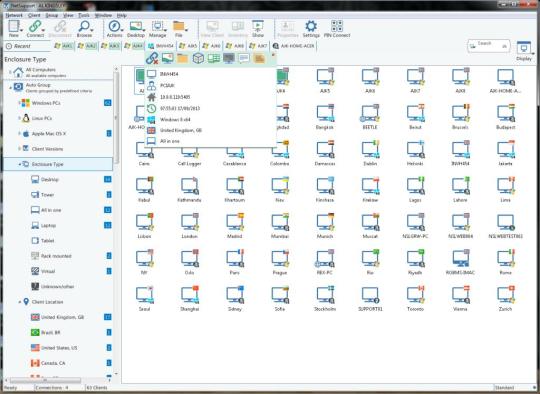Viewport: 540px width, 394px height.
Task: Open the New button dropdown
Action: (21, 30)
